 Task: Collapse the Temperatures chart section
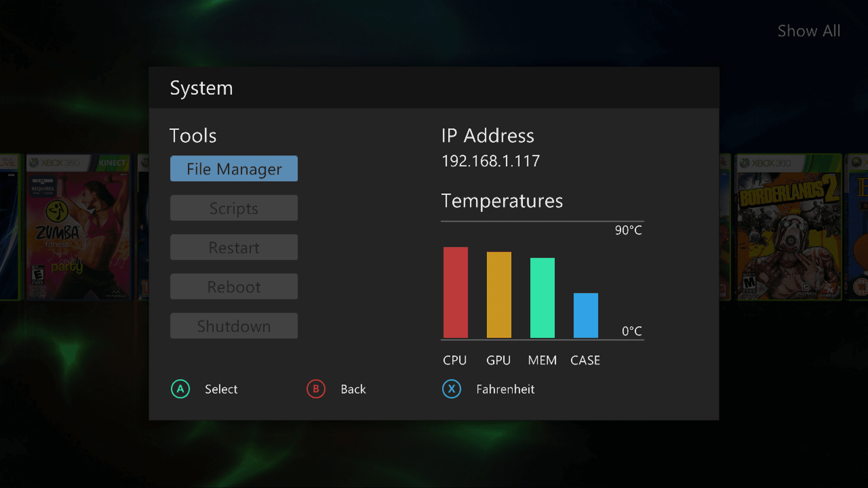pyautogui.click(x=502, y=202)
